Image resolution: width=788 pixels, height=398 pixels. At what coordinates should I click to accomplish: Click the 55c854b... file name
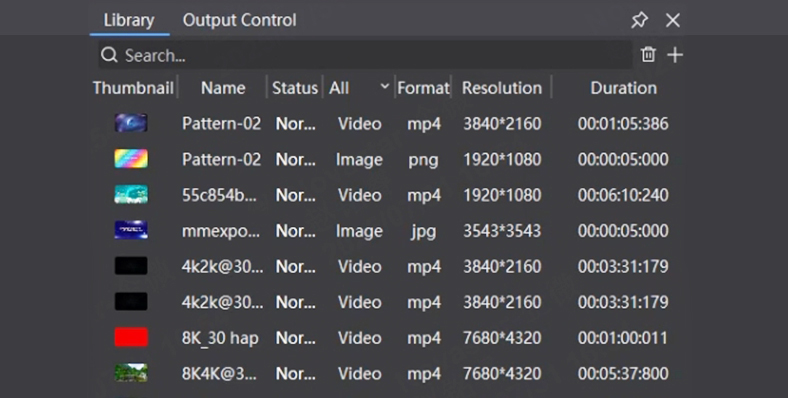[x=219, y=195]
